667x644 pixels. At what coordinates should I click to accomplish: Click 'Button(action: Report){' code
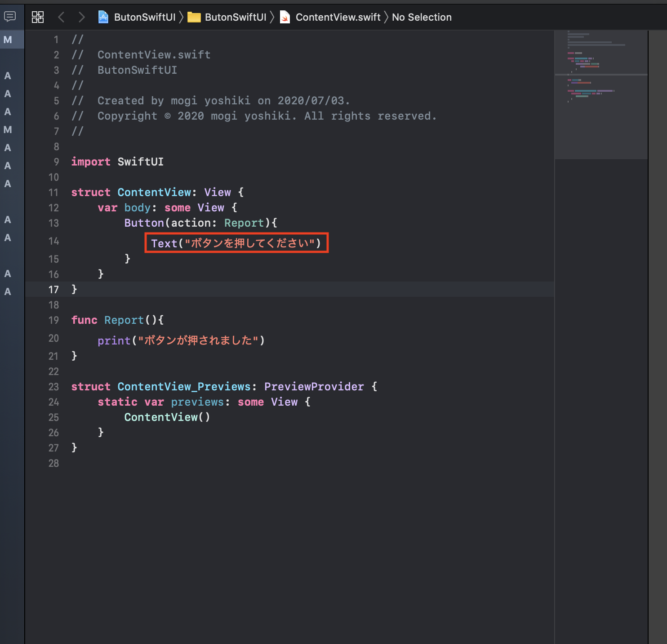click(x=201, y=223)
